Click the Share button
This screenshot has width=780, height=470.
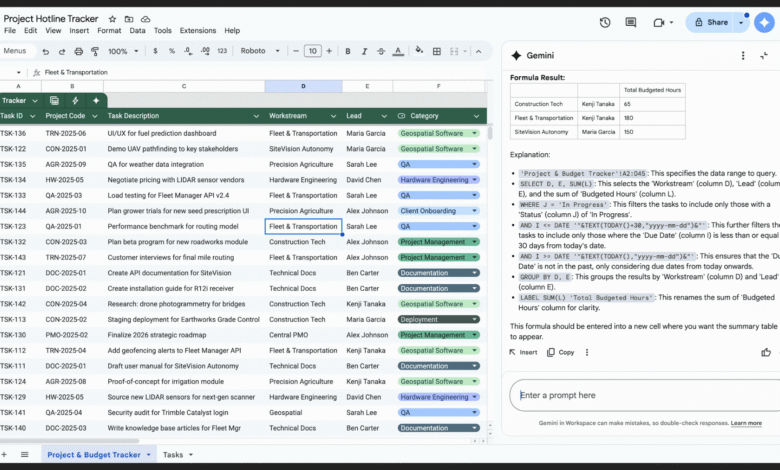(711, 22)
